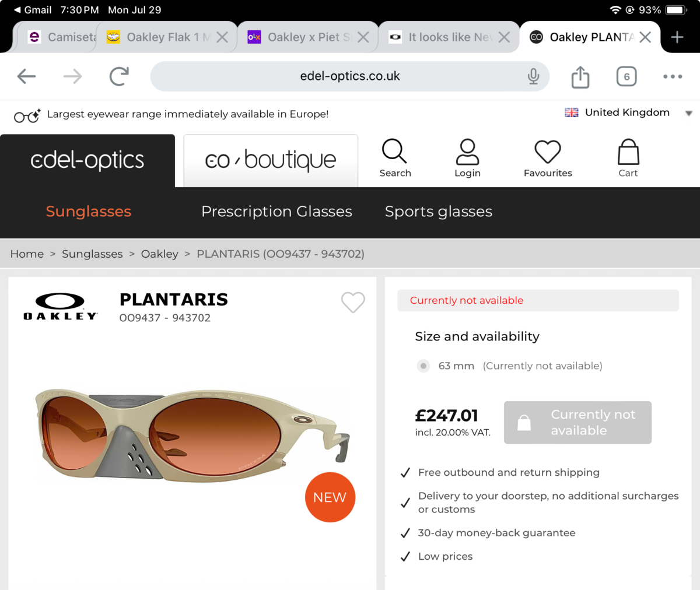Open the Sports glasses menu
The image size is (700, 590).
tap(439, 212)
